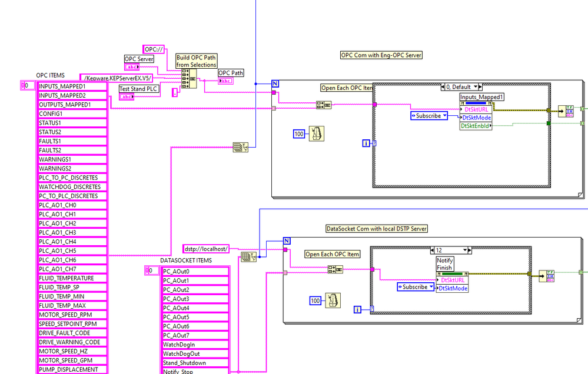Screen dimensions: 588x374
Task: Click the Test Stand PLC string control terminal
Action: (x=127, y=96)
